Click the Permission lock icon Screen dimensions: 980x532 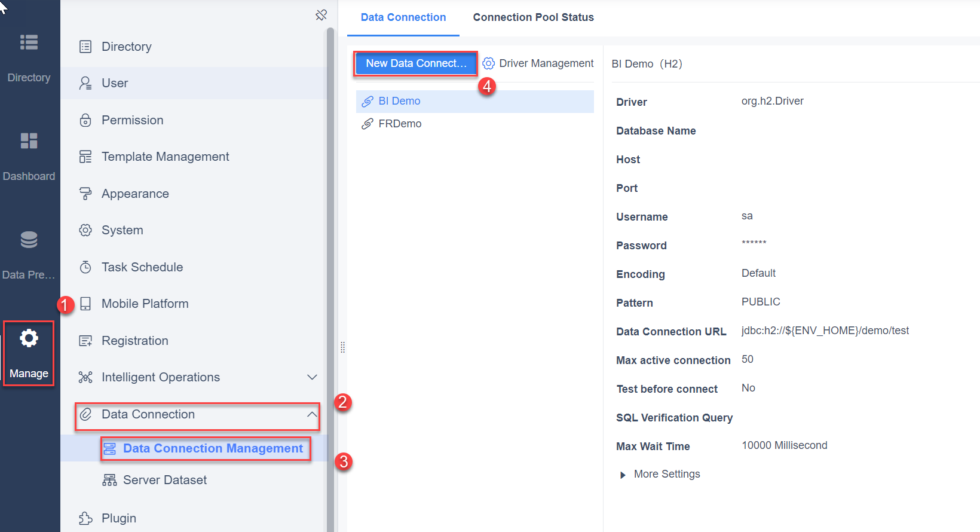[85, 120]
